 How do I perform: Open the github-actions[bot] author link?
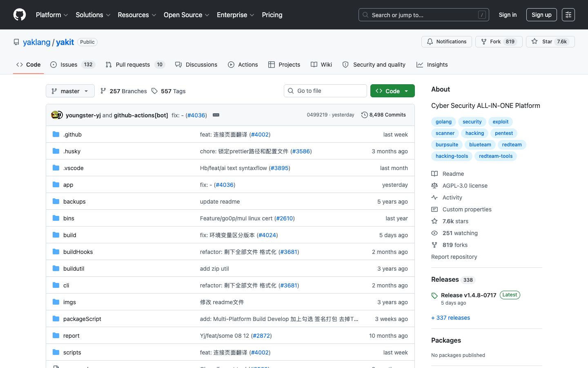click(x=141, y=115)
